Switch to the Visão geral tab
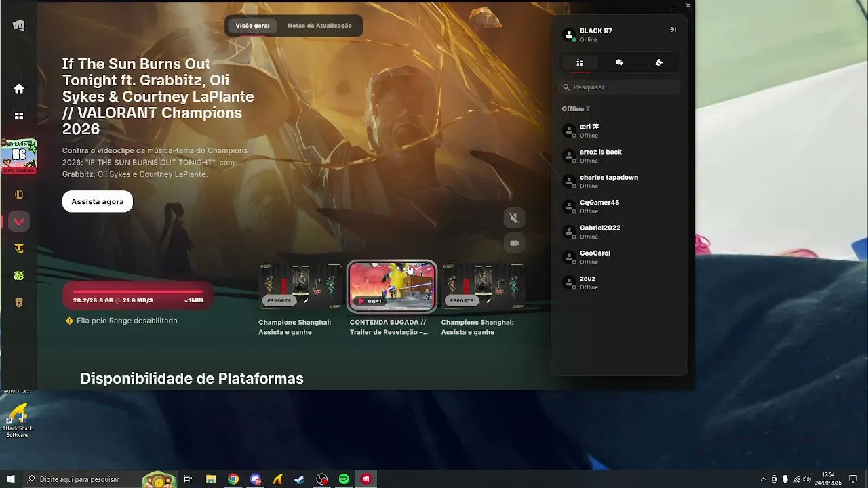 (x=252, y=26)
